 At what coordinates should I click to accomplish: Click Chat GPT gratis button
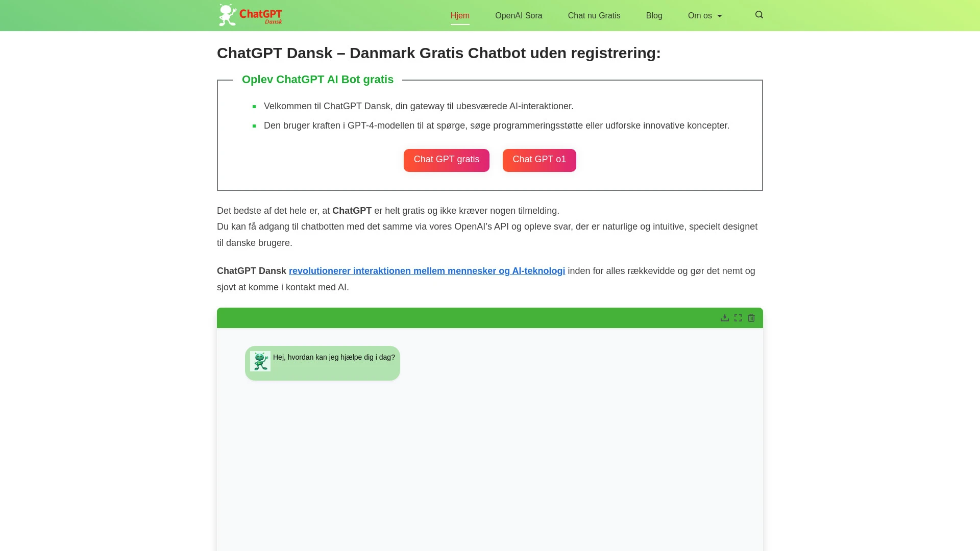tap(446, 160)
